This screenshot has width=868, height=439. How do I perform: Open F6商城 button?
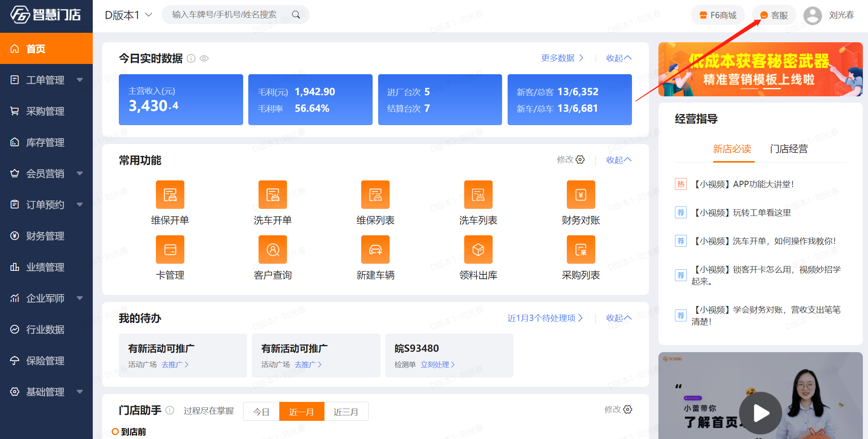click(718, 15)
